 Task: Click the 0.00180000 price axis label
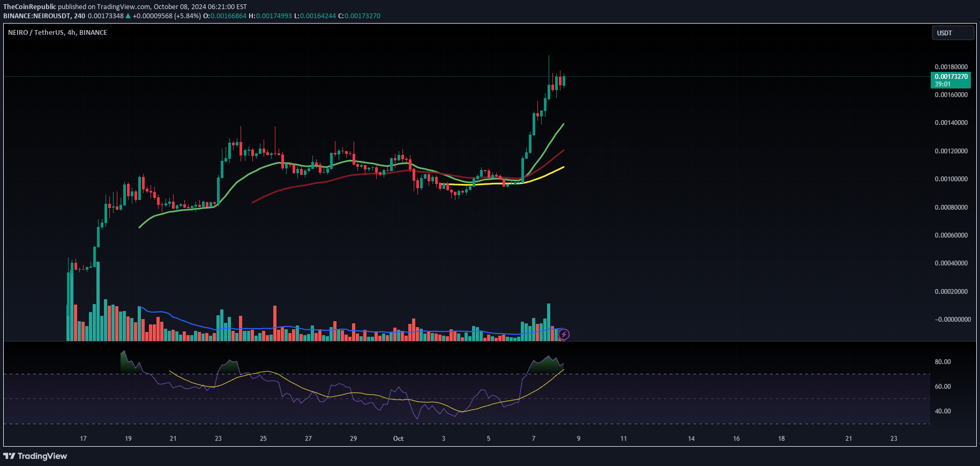(951, 67)
